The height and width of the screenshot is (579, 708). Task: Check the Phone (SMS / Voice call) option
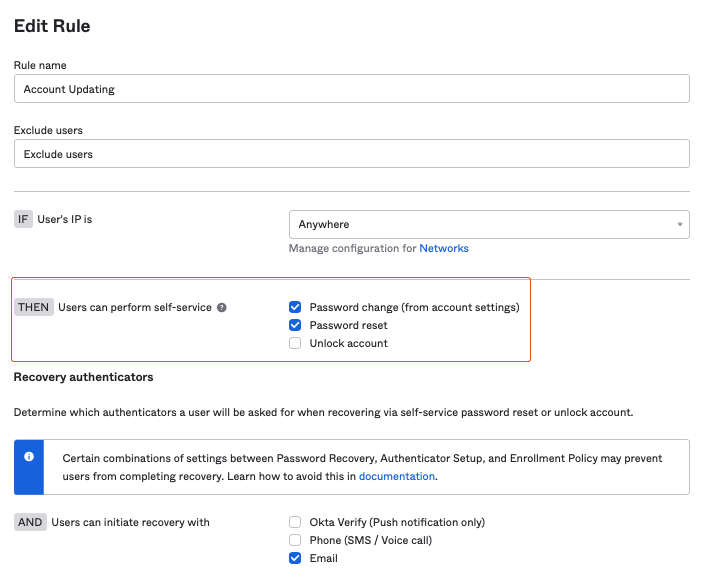[x=295, y=540]
